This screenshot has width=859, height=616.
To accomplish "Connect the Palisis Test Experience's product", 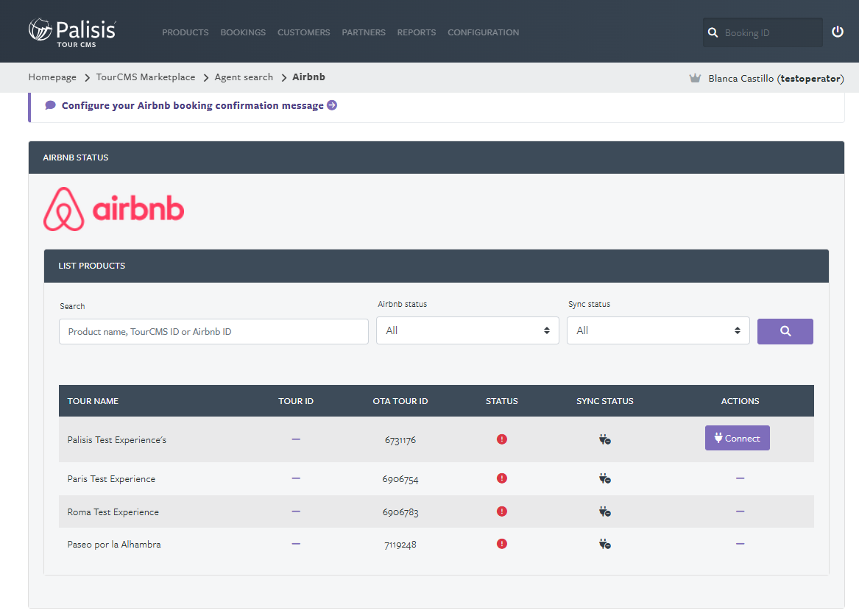I will (737, 438).
